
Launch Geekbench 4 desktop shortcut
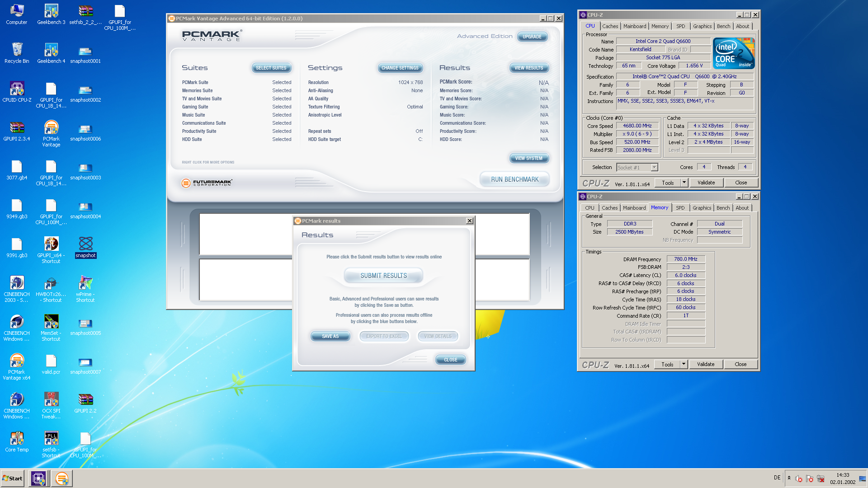point(51,53)
